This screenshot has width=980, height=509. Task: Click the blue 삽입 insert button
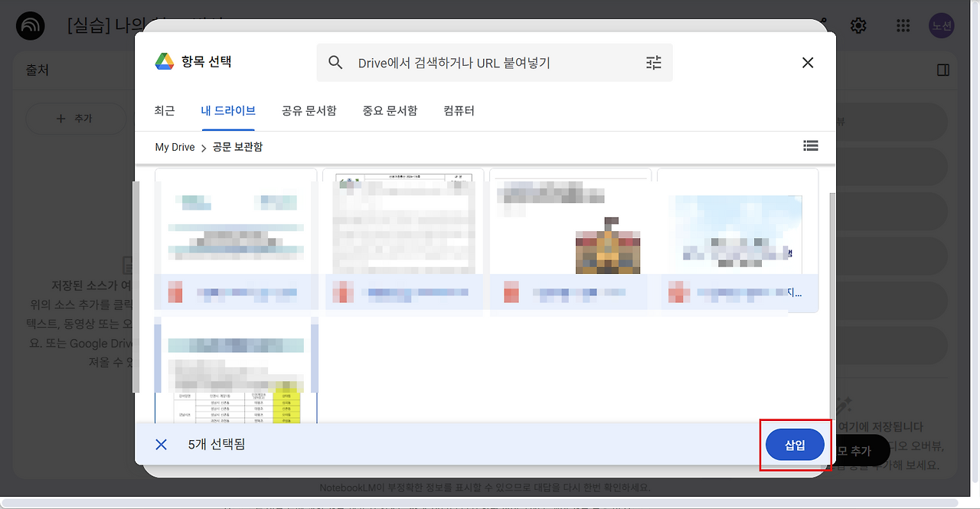[795, 445]
